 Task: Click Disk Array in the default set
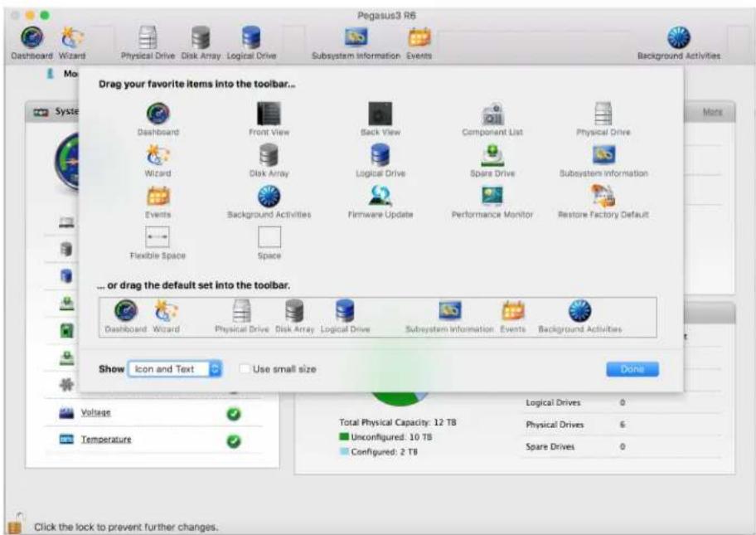point(294,317)
